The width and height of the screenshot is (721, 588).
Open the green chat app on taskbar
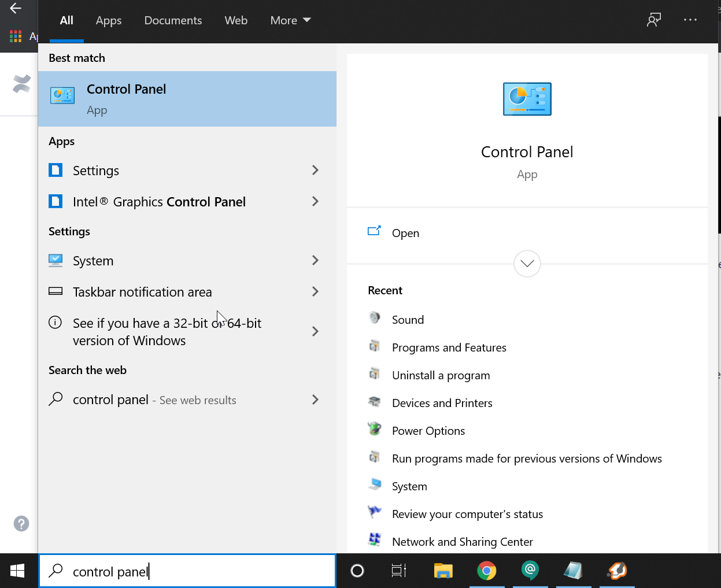tap(530, 571)
